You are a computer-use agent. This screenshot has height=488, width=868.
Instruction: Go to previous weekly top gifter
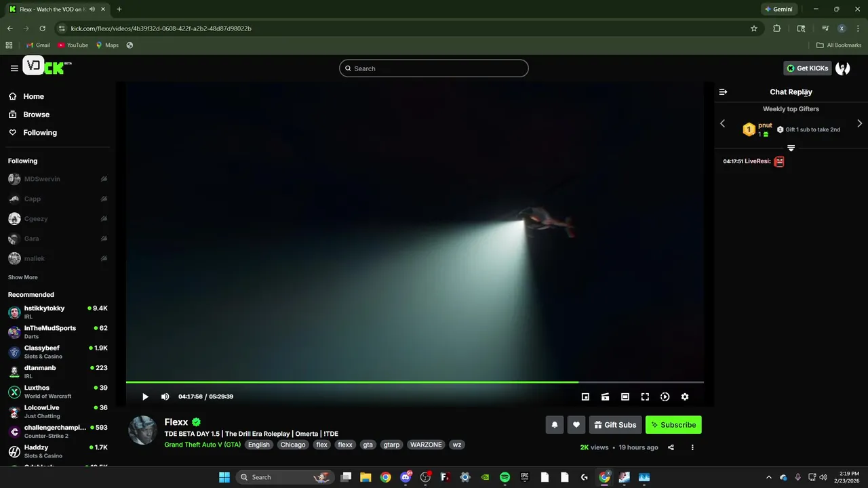click(x=722, y=123)
